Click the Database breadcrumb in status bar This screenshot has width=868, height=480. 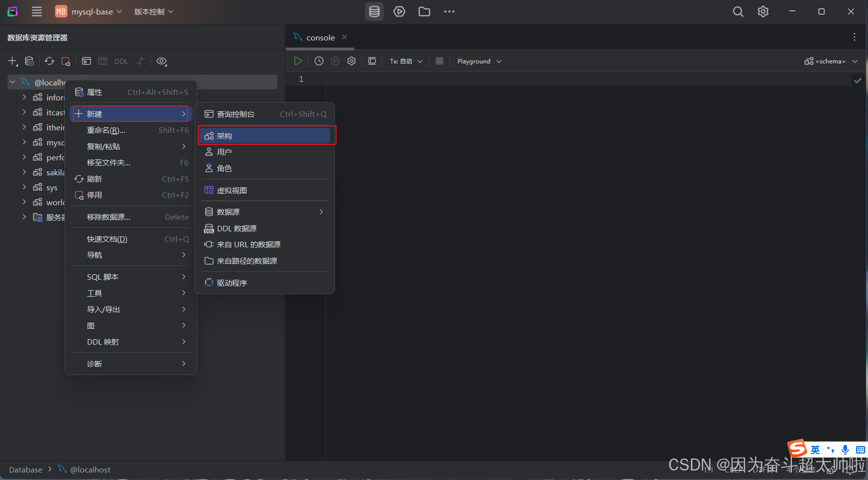(25, 470)
